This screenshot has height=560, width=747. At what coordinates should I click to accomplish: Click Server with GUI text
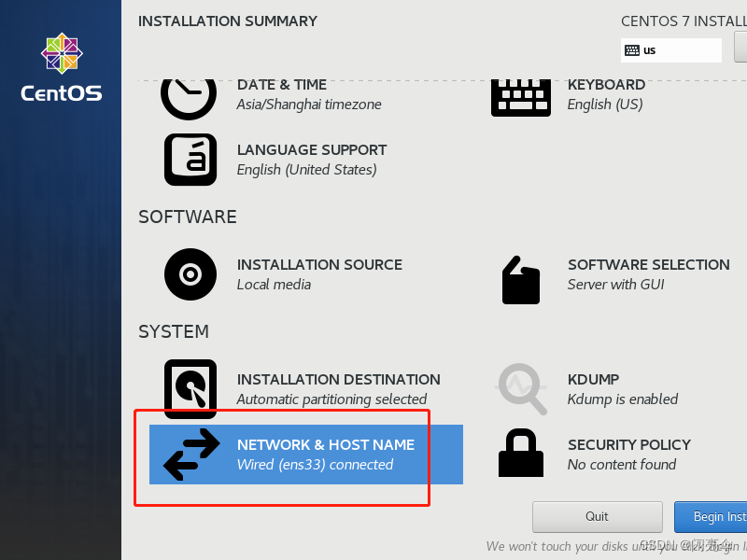click(x=616, y=285)
